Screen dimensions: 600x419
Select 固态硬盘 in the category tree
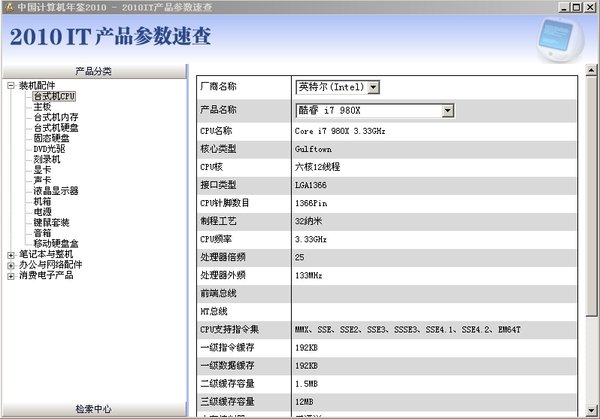pyautogui.click(x=51, y=138)
